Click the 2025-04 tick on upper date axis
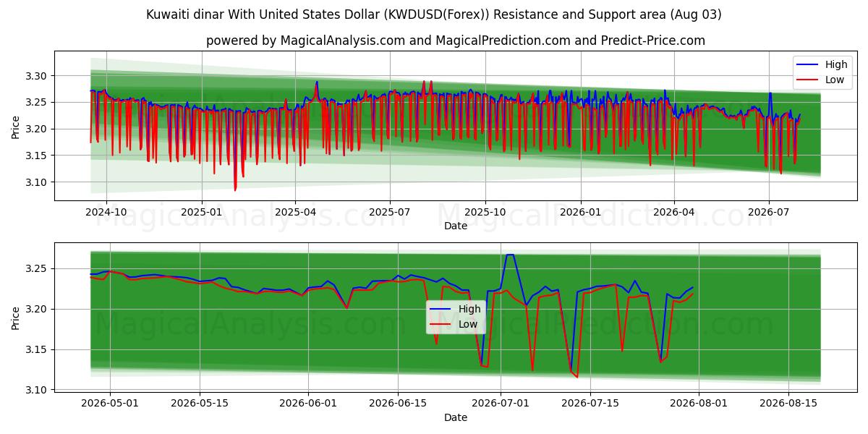Image resolution: width=868 pixels, height=434 pixels. tap(295, 213)
